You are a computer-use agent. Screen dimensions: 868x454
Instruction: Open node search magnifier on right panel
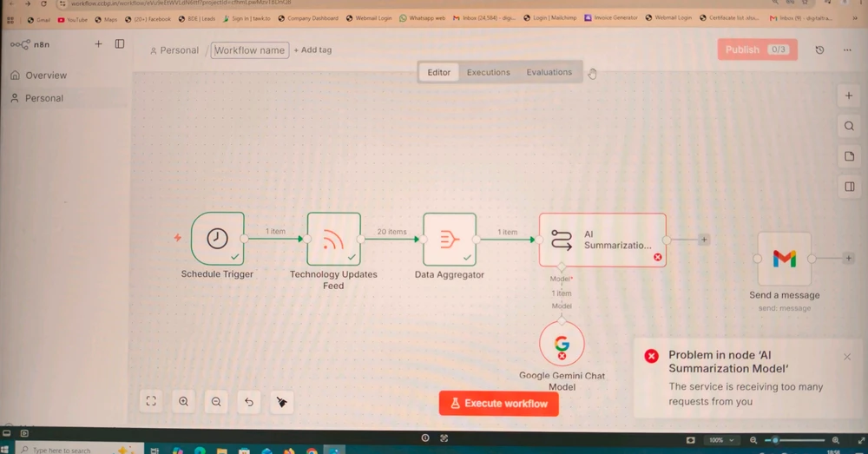[849, 126]
